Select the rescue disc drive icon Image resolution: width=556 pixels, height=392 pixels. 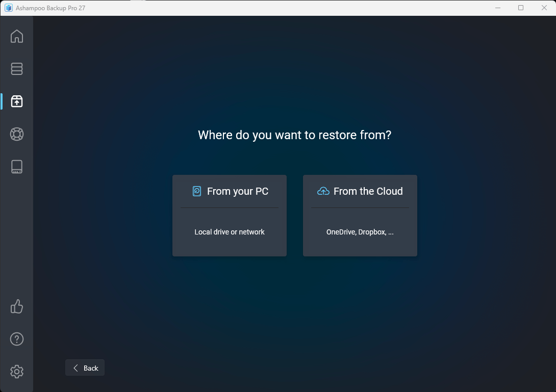[17, 166]
